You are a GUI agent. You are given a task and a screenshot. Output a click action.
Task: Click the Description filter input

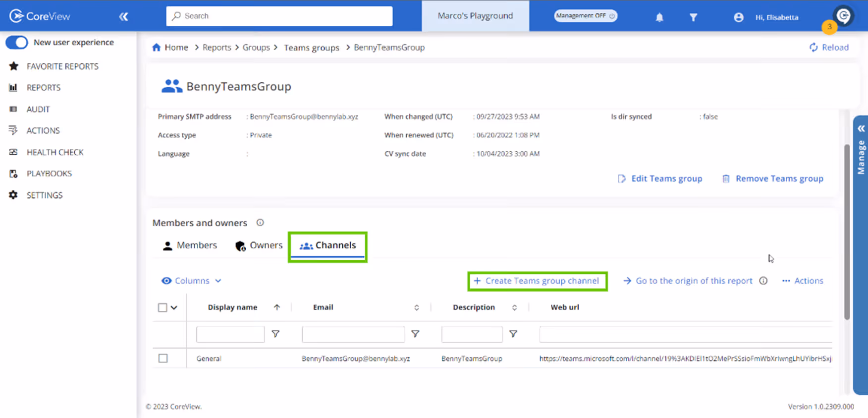[x=472, y=334]
